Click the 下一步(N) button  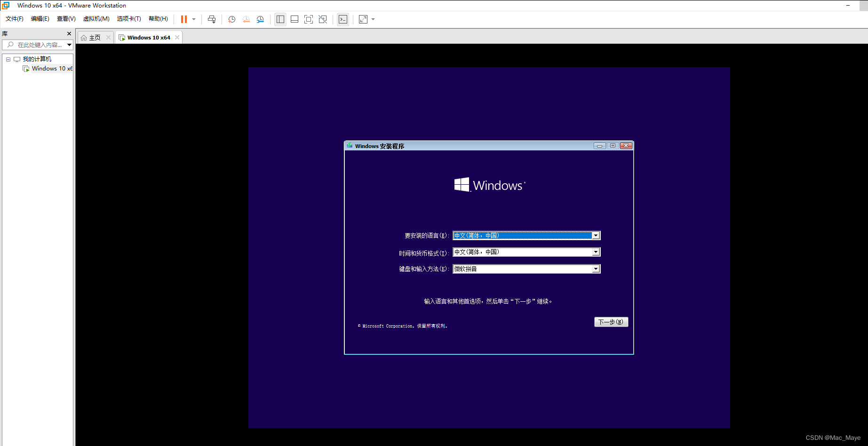(x=611, y=322)
